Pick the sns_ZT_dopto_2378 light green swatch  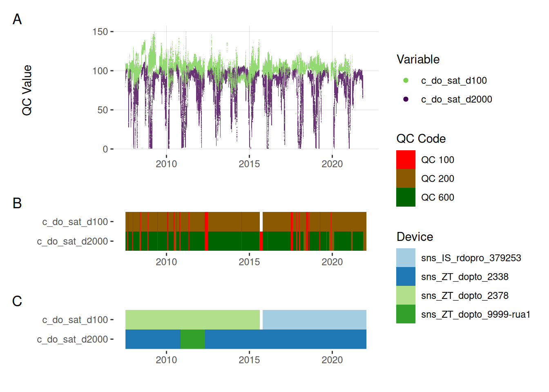tap(406, 295)
